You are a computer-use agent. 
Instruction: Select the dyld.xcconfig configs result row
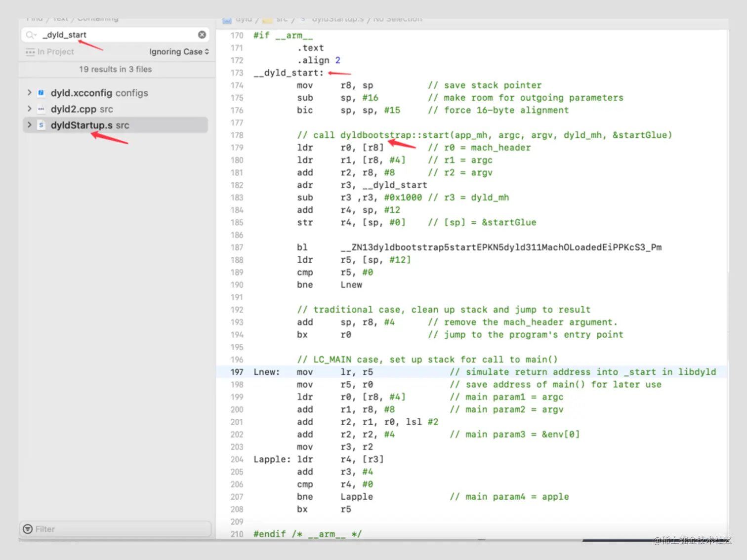tap(115, 93)
